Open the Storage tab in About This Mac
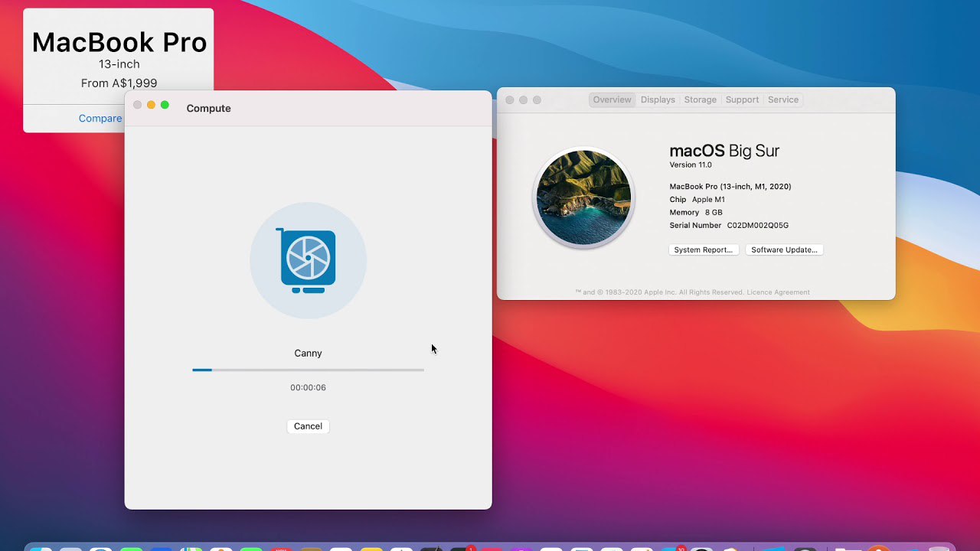The height and width of the screenshot is (551, 980). coord(700,99)
